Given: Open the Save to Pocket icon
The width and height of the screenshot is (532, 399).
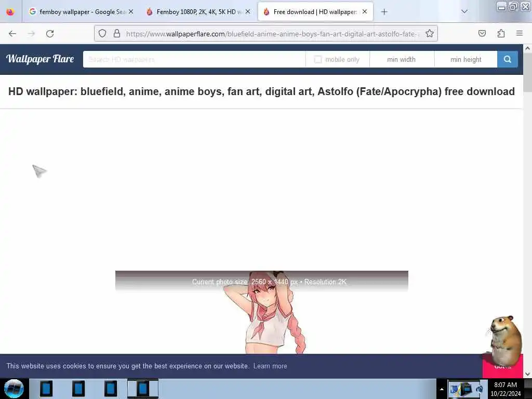Looking at the screenshot, I should coord(482,34).
